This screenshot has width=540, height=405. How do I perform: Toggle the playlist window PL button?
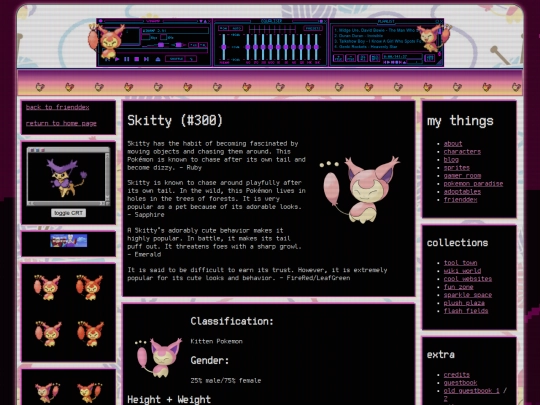203,45
